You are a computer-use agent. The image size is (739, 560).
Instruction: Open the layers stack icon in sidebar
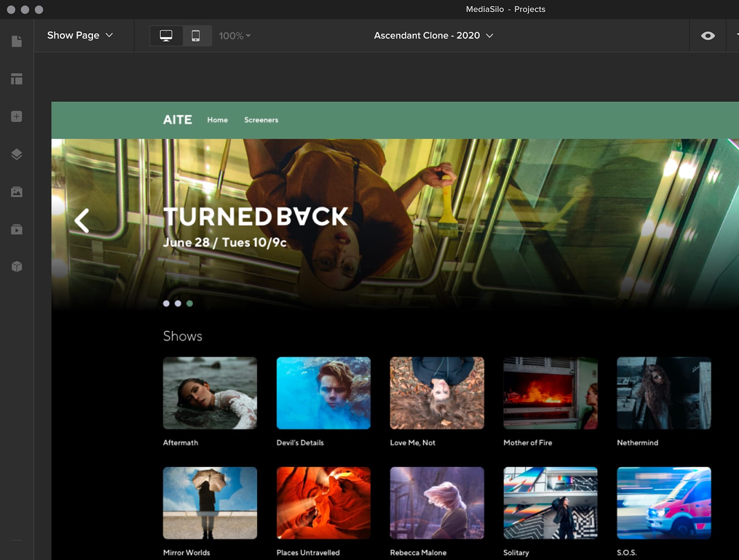tap(17, 154)
